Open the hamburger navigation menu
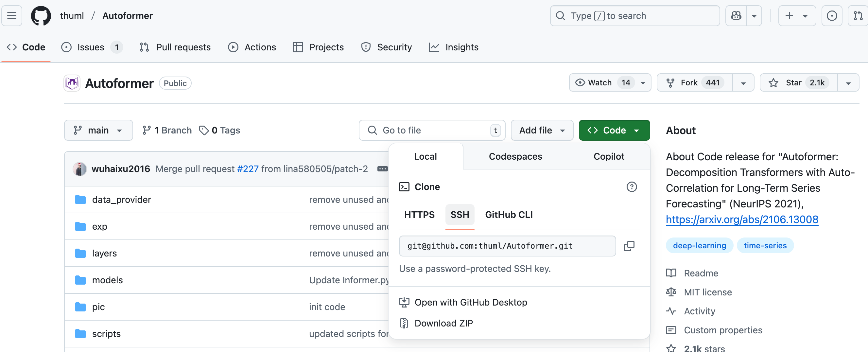 12,15
